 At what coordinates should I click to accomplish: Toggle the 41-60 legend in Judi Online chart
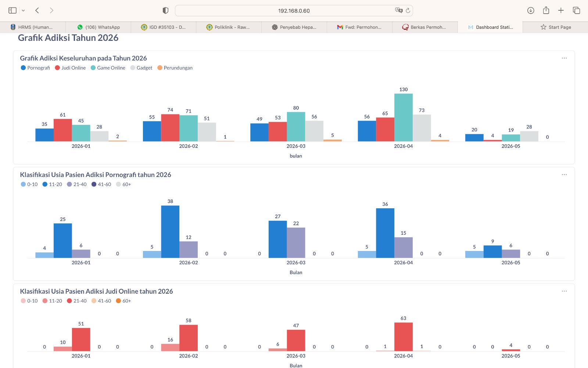pyautogui.click(x=101, y=301)
